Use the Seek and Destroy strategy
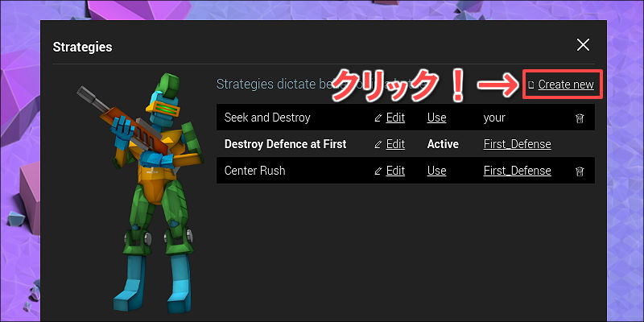The image size is (644, 322). (x=436, y=118)
